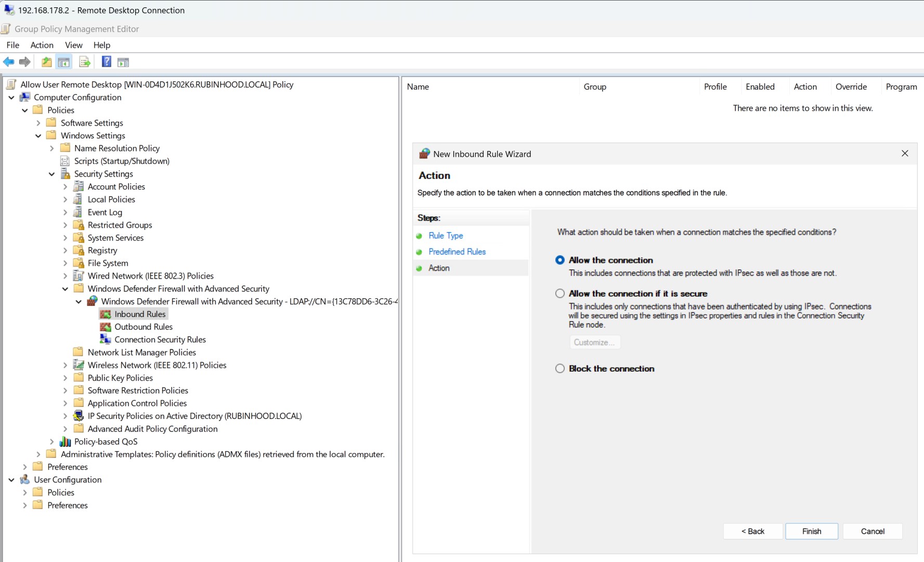Screen dimensions: 924x562
Task: Click the Forward arrow toolbar icon
Action: pos(24,62)
